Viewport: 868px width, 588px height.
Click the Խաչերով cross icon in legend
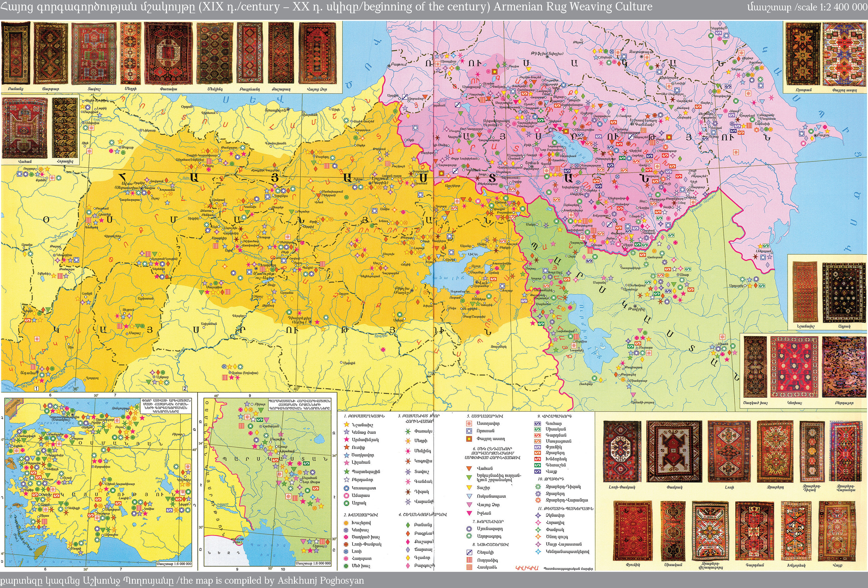(346, 523)
